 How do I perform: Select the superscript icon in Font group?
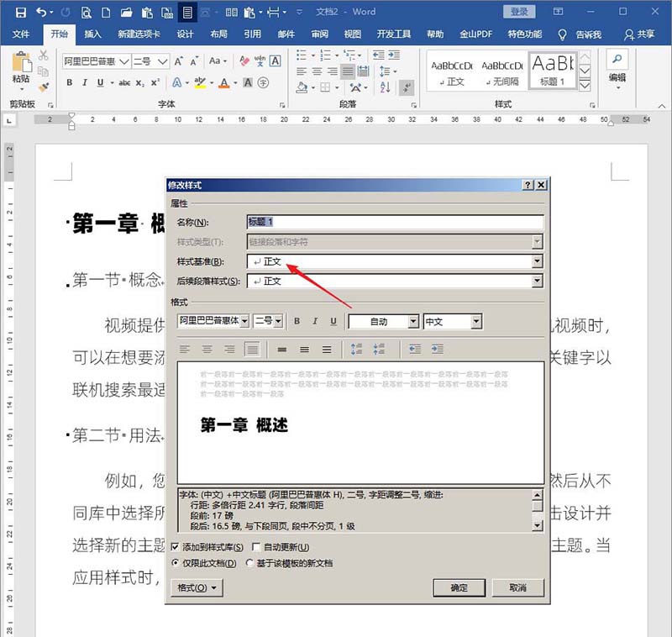coord(154,81)
